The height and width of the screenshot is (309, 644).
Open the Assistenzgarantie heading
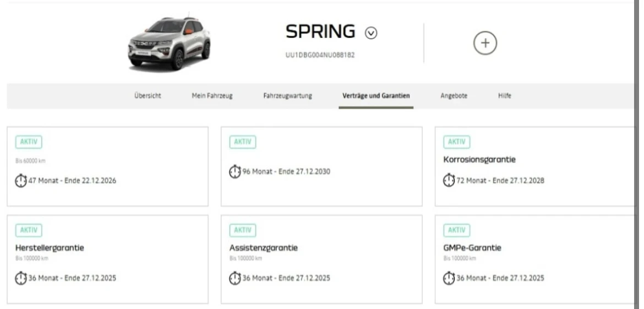(263, 248)
